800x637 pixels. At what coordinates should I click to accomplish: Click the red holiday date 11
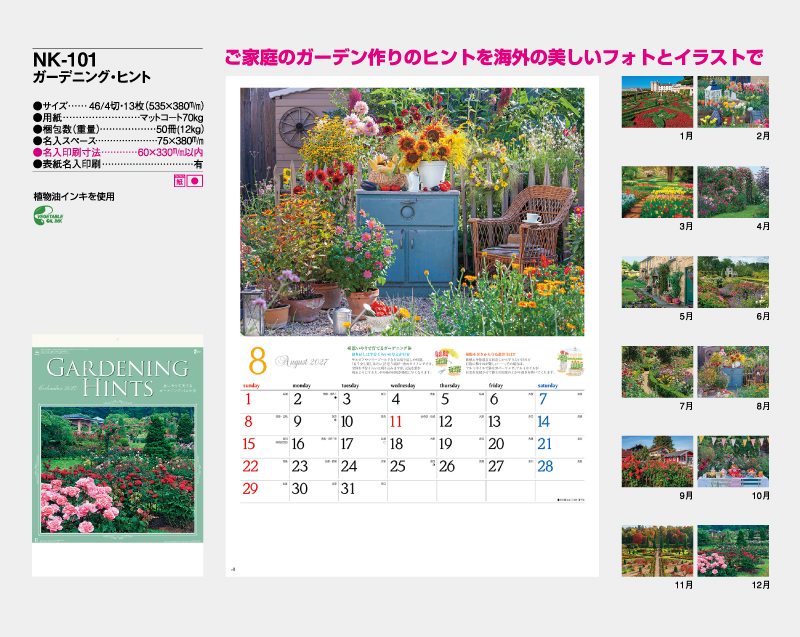[396, 422]
